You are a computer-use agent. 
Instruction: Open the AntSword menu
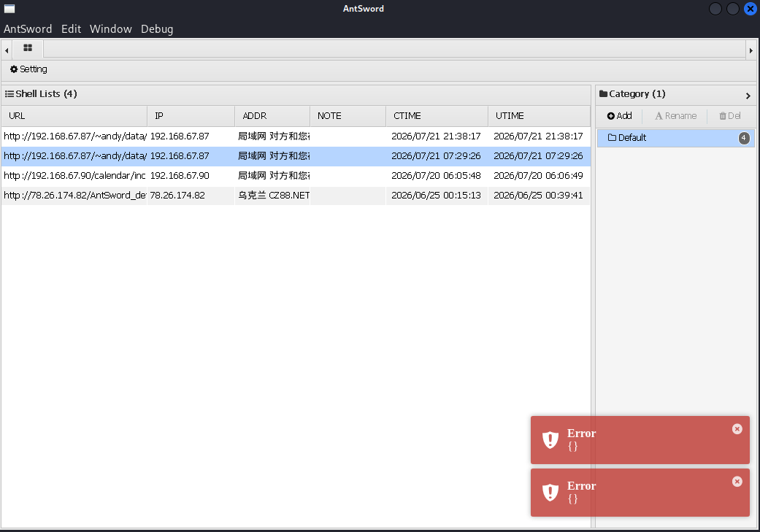point(28,29)
